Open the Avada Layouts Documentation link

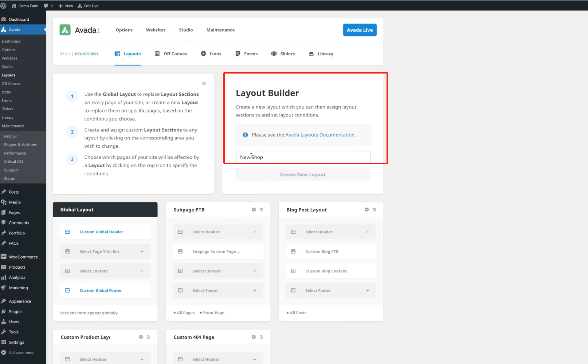tap(320, 135)
